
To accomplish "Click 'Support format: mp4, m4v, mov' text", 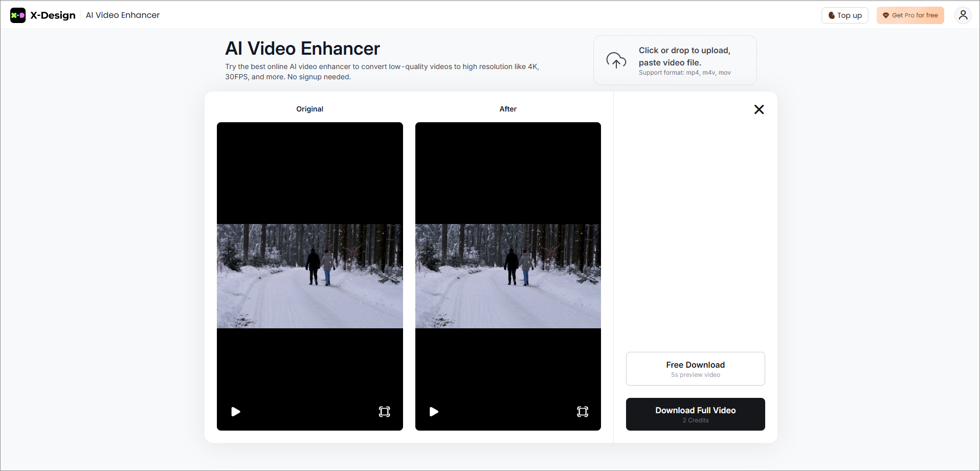I will pos(684,73).
